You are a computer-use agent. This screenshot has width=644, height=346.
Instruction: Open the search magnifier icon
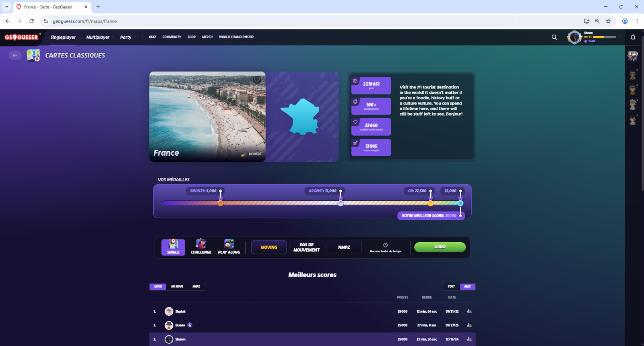click(554, 37)
